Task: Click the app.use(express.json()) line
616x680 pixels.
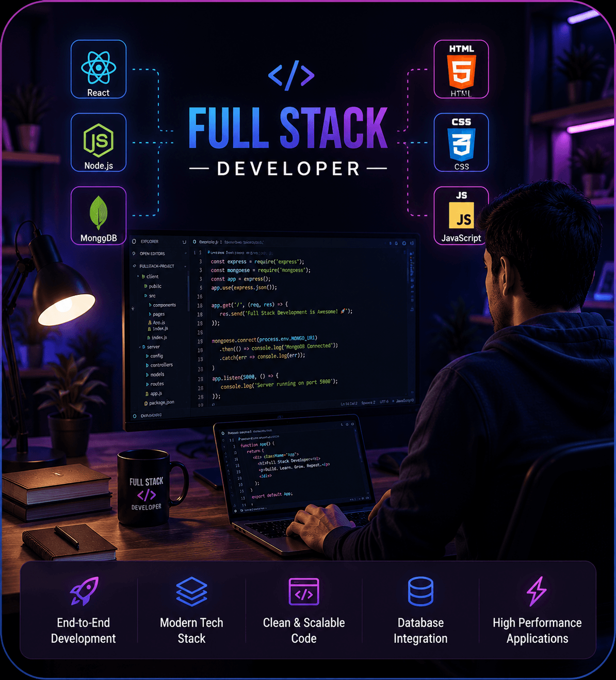Action: [244, 288]
